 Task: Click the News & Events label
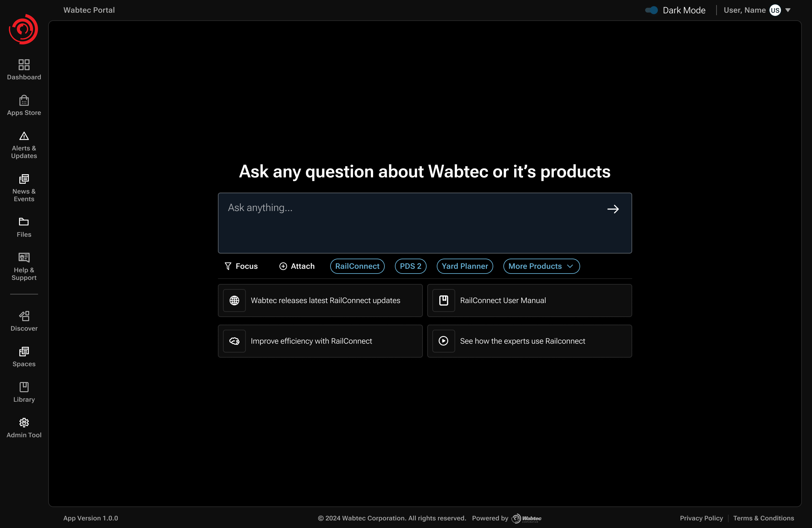point(24,195)
